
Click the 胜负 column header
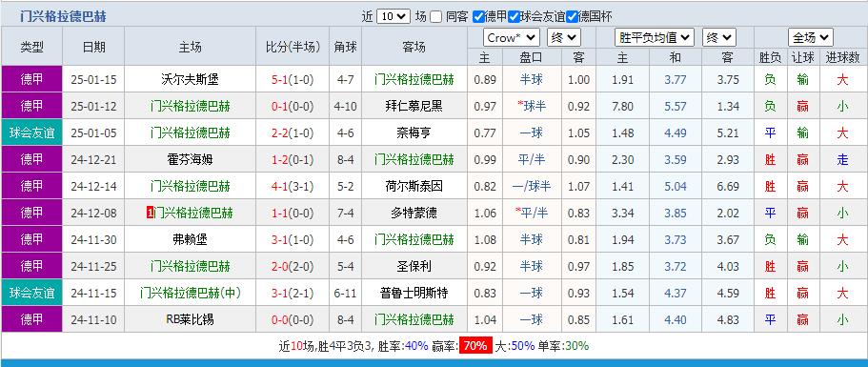(770, 57)
